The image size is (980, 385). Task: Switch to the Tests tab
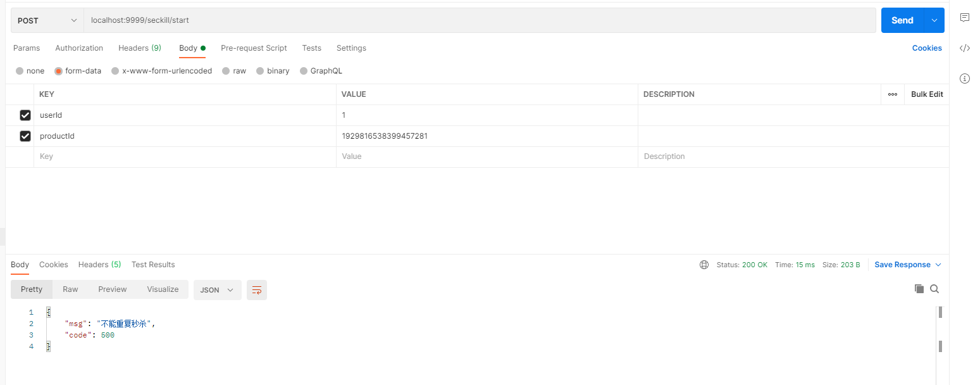click(x=312, y=48)
